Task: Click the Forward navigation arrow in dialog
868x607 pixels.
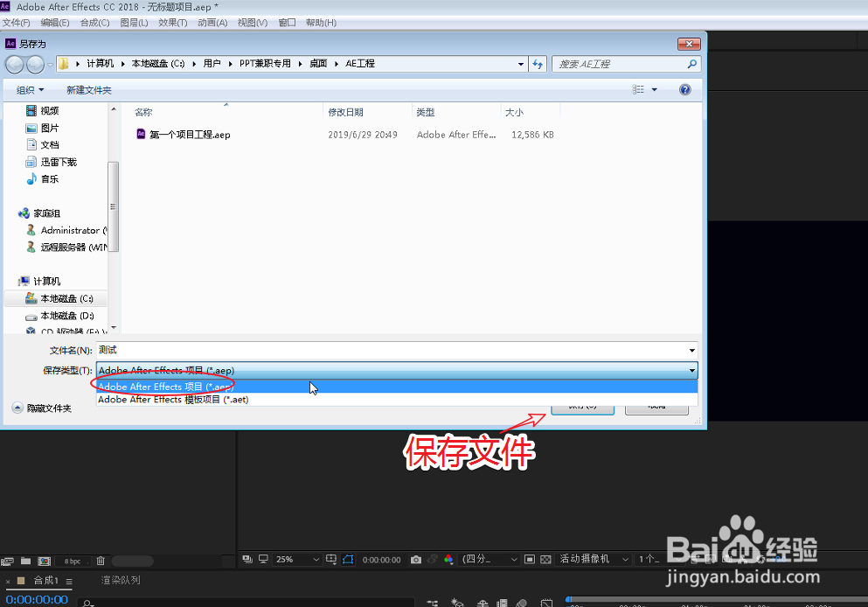Action: 35,64
